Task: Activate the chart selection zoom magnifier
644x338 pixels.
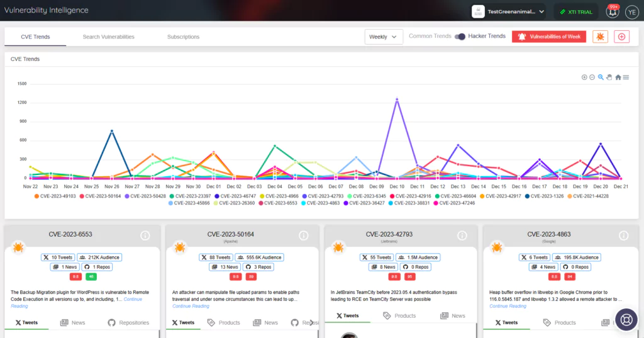Action: (601, 77)
